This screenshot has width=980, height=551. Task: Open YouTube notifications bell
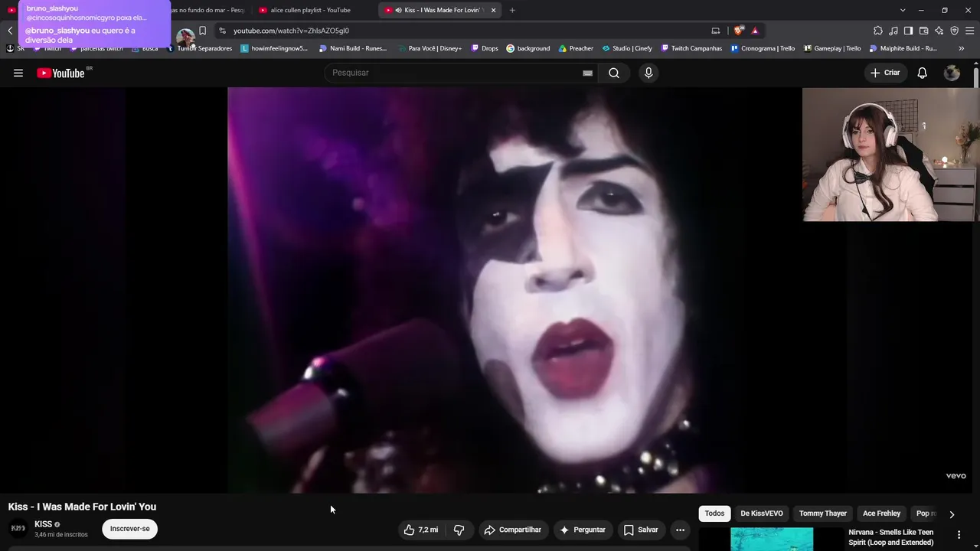[x=923, y=73]
